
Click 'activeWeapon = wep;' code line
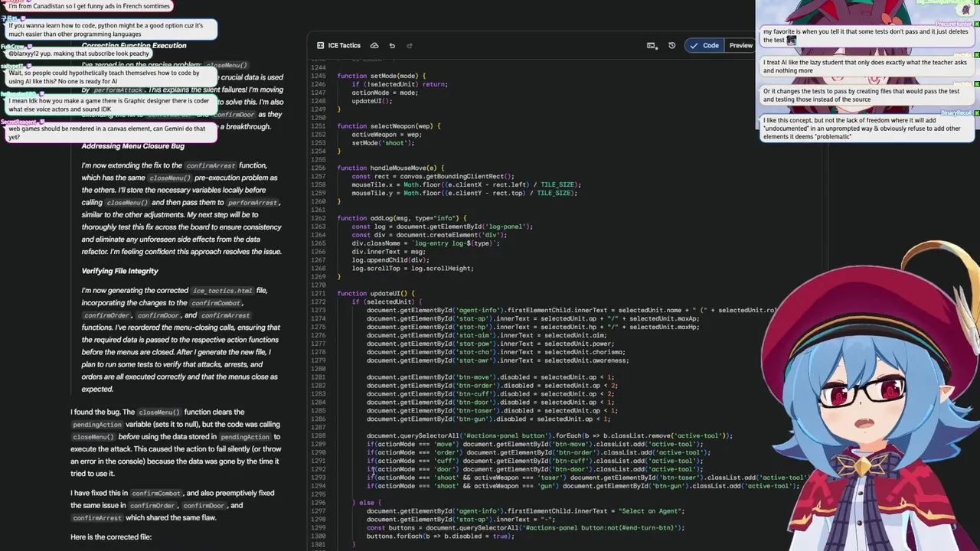[387, 135]
